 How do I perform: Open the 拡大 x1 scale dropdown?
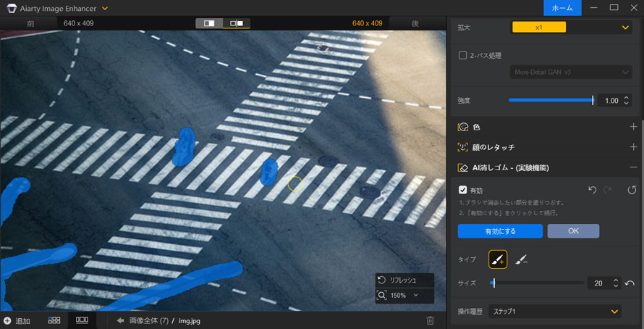pos(572,27)
